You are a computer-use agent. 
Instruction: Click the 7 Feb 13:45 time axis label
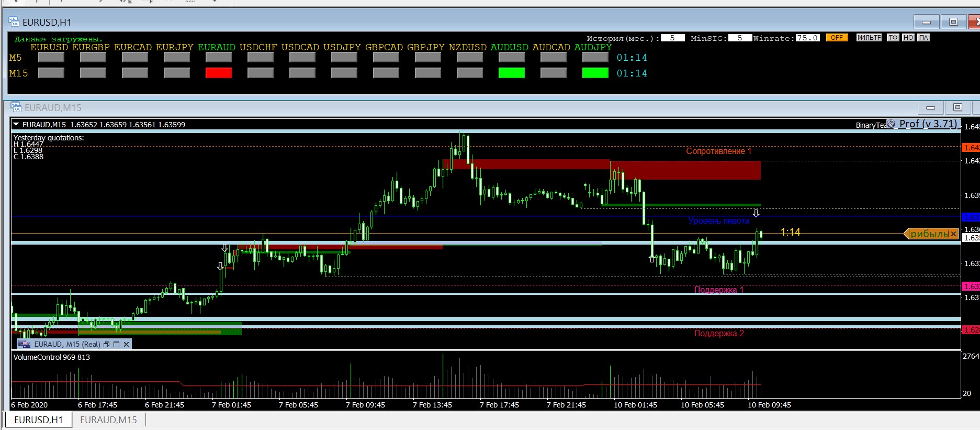point(432,405)
